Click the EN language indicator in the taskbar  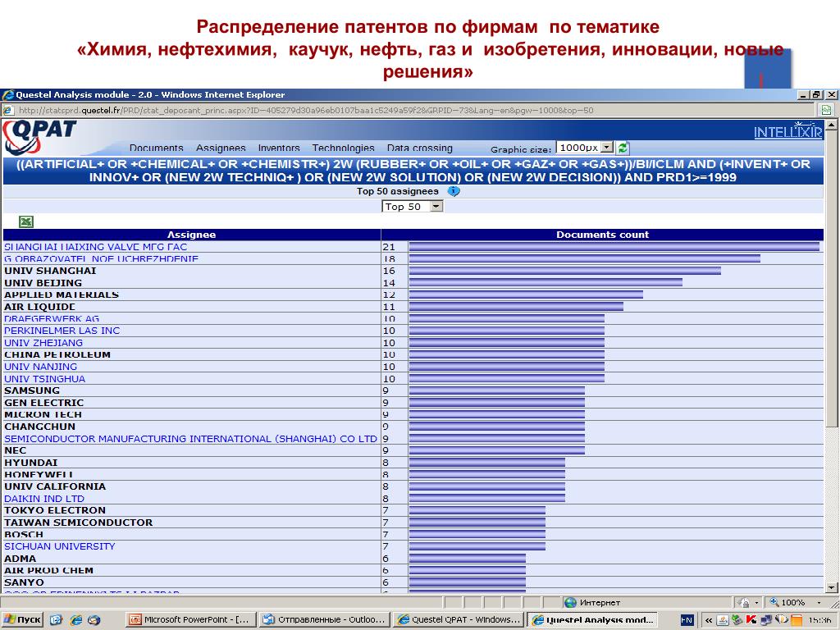point(687,620)
